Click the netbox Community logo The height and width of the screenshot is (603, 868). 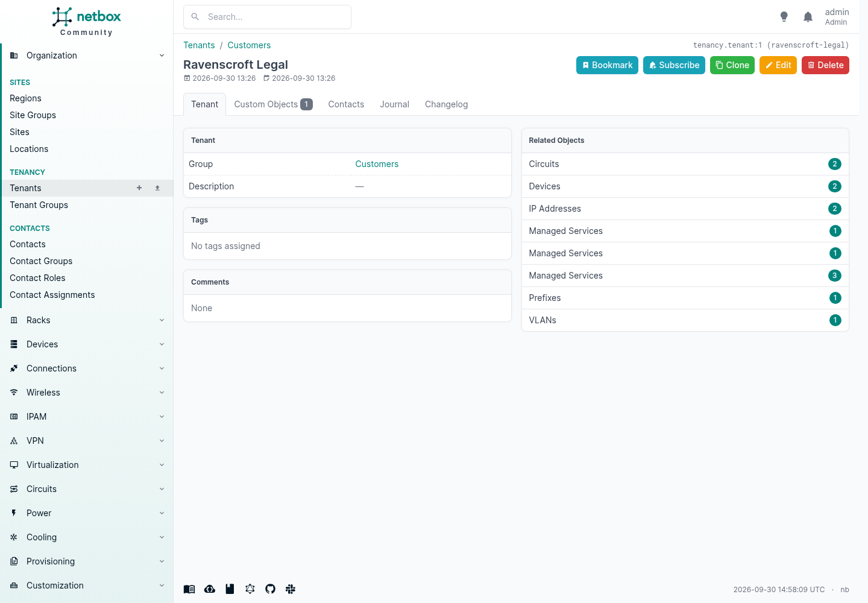[x=86, y=22]
